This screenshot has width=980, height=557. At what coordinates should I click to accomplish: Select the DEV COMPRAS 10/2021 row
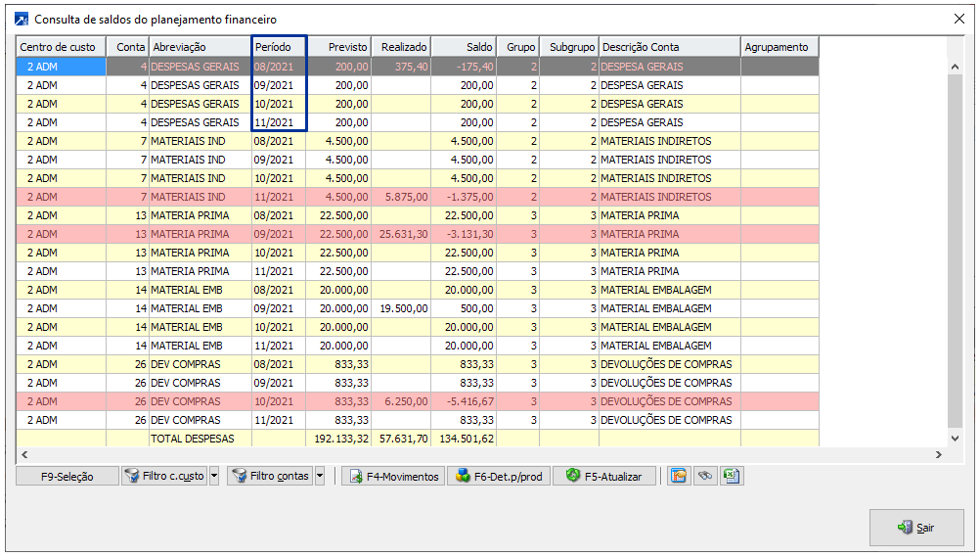point(186,401)
